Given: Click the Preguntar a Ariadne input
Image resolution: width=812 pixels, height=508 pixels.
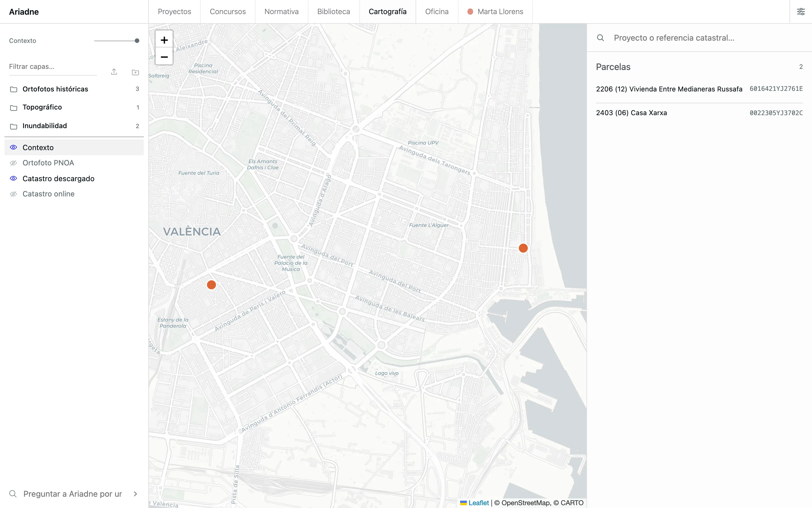Looking at the screenshot, I should (72, 494).
